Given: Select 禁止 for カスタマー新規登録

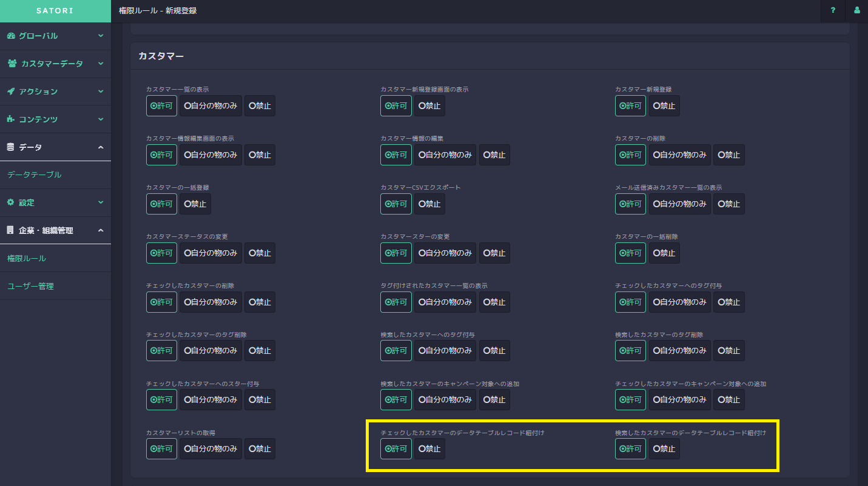Looking at the screenshot, I should point(664,105).
